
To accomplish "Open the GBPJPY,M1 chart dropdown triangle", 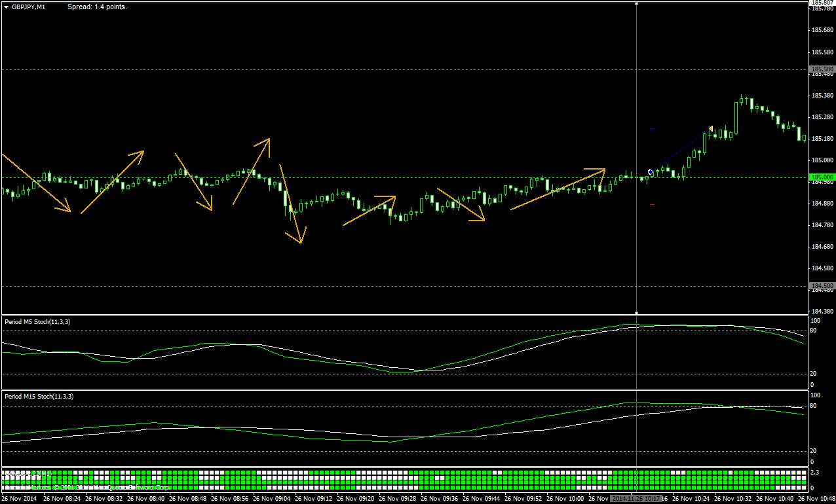I will pos(6,7).
